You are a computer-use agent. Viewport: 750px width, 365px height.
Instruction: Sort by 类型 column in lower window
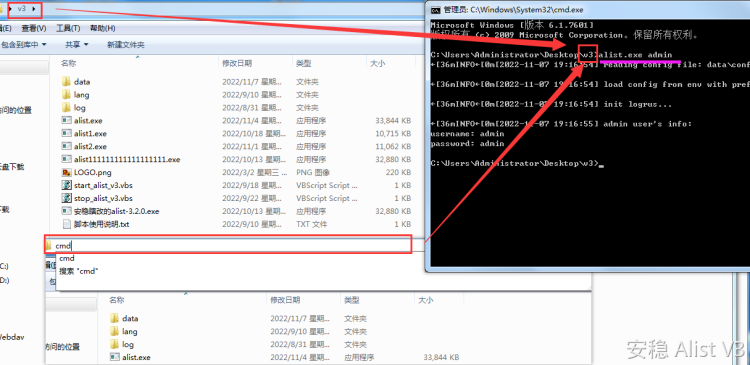[352, 300]
